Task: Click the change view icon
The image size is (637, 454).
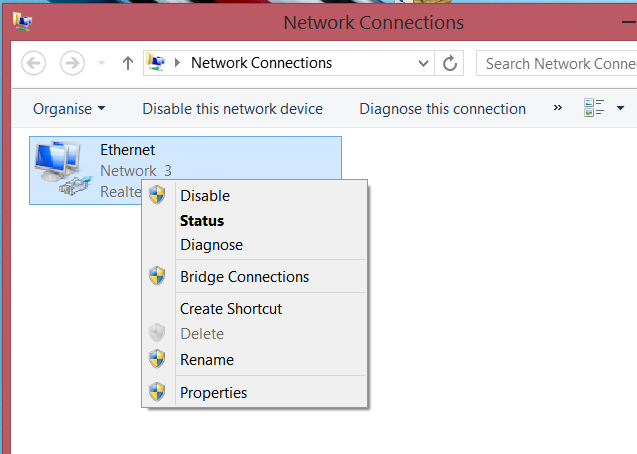Action: (x=594, y=108)
